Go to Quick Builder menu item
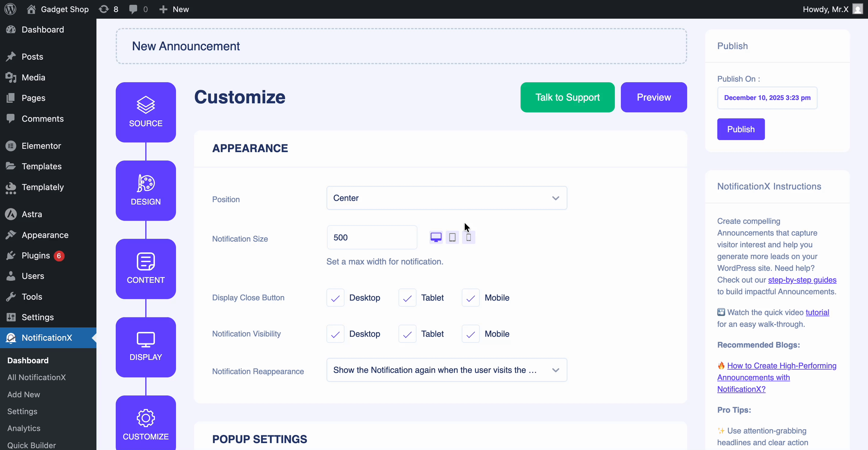Viewport: 868px width, 450px height. pos(31,445)
